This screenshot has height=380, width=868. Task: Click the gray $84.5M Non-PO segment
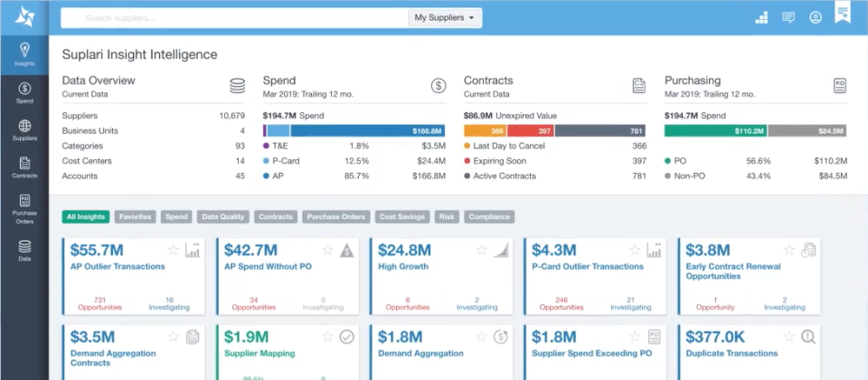(807, 130)
